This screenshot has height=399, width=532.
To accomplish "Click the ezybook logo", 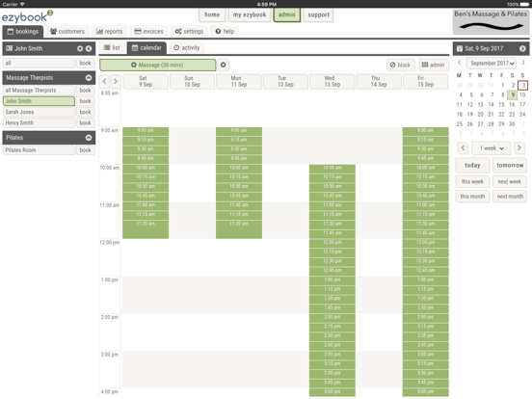I will coord(27,16).
